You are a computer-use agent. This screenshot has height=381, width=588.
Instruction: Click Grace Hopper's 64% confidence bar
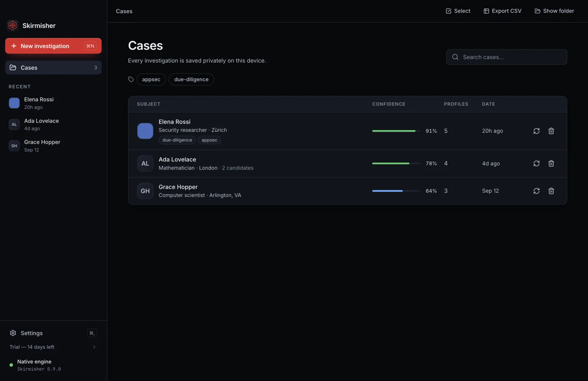pos(396,191)
